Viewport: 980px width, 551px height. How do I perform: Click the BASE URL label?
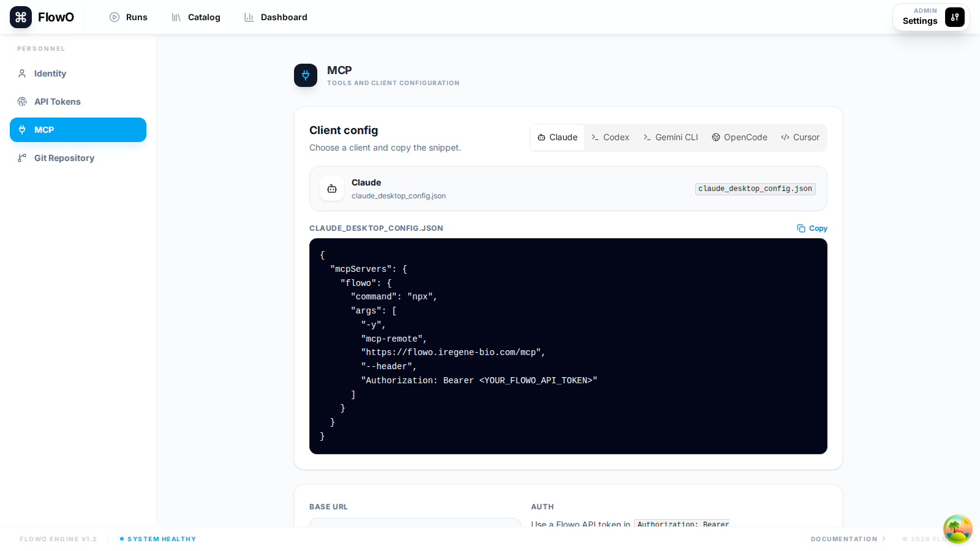coord(328,507)
